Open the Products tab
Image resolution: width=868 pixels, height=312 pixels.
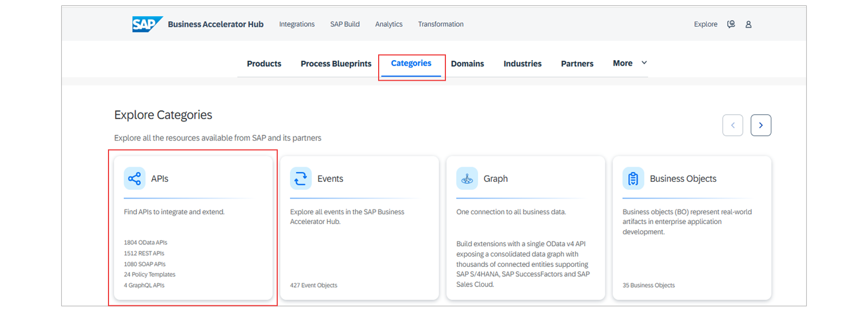(264, 63)
